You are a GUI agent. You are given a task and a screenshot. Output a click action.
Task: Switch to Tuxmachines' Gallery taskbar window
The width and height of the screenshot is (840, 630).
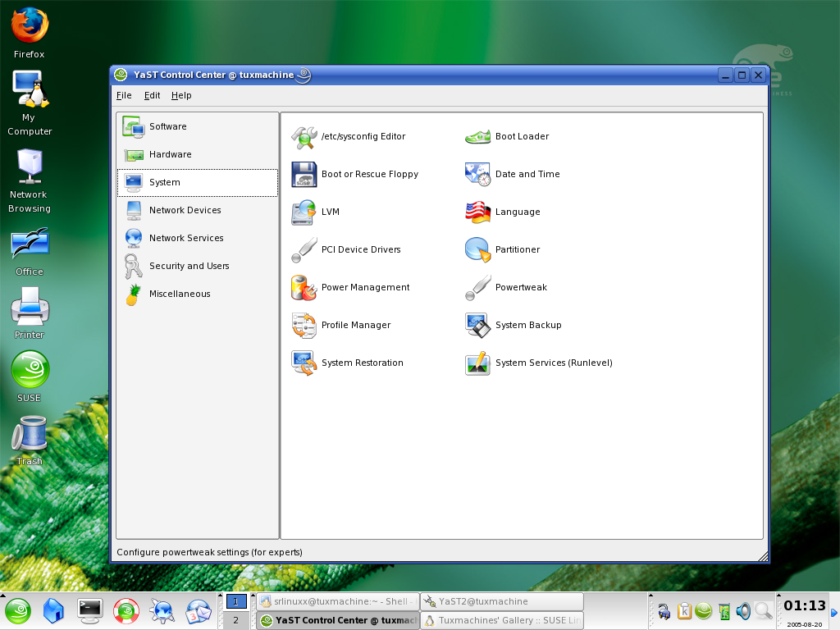(502, 620)
